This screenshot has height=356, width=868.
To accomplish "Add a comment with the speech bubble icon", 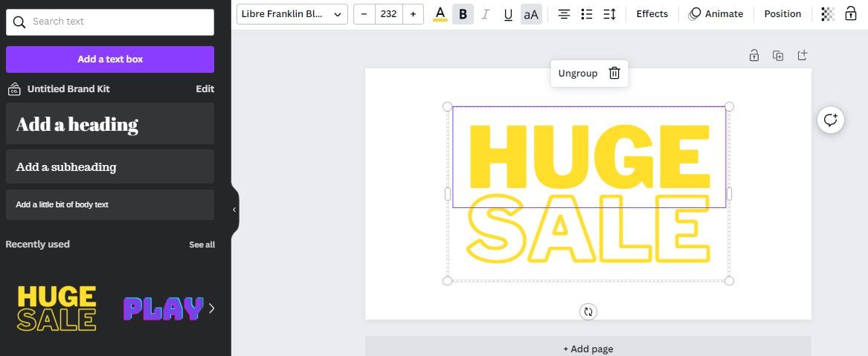I will point(830,120).
